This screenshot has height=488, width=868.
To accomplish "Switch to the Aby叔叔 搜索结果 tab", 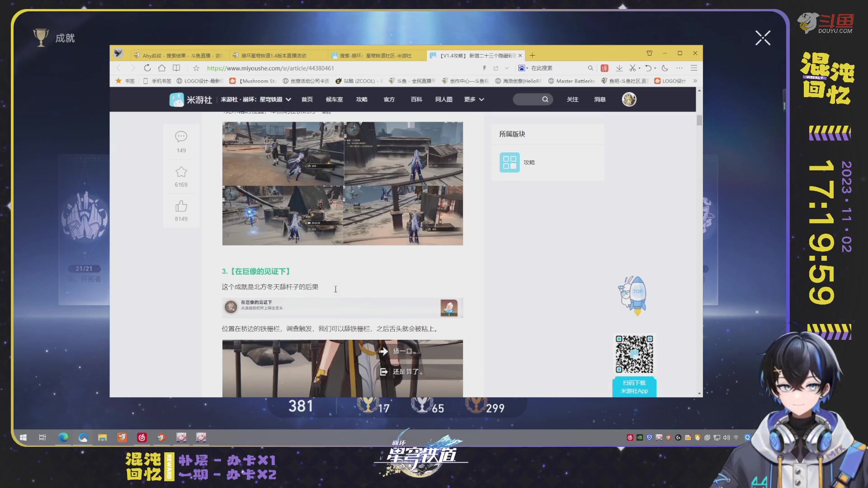I will point(179,56).
